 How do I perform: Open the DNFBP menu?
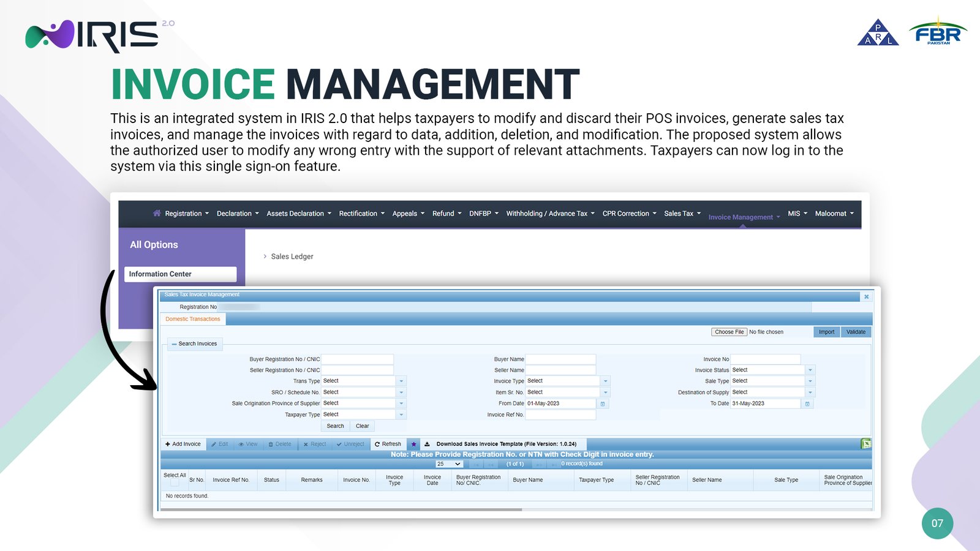point(484,214)
